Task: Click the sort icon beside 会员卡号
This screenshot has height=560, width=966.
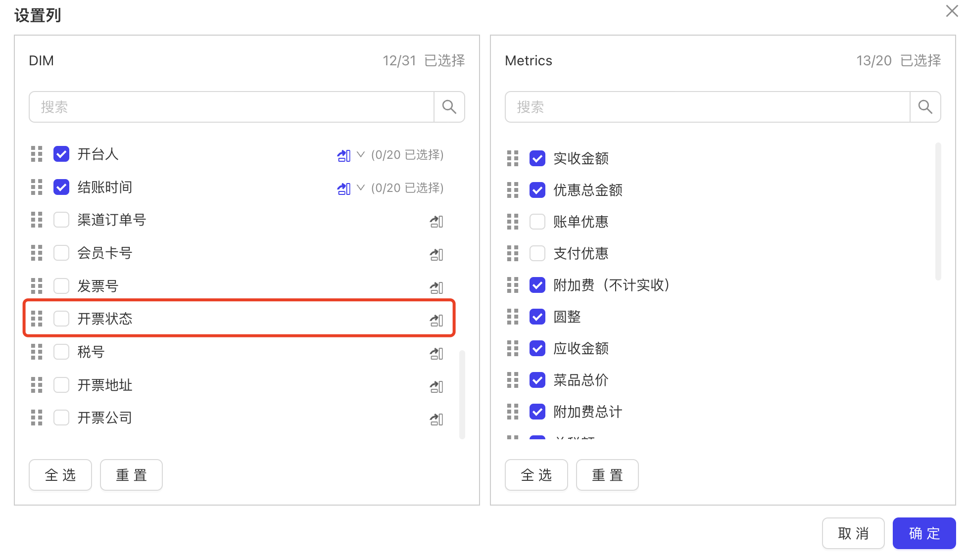Action: click(436, 254)
